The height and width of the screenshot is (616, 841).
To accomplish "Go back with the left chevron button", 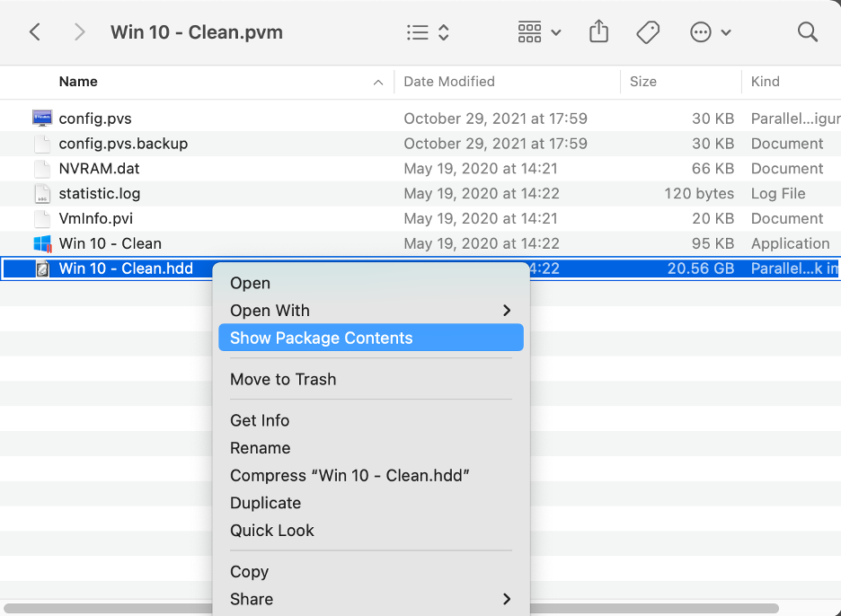I will [x=35, y=32].
